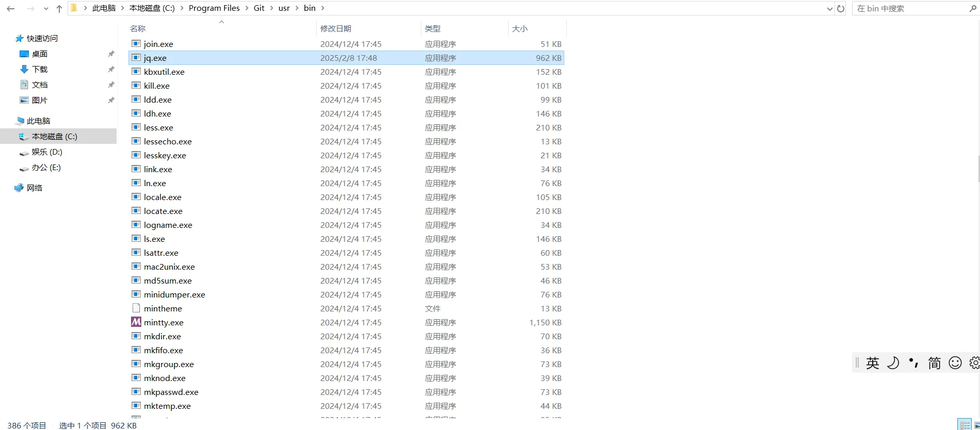Select md5sum.exe file name

click(x=168, y=281)
